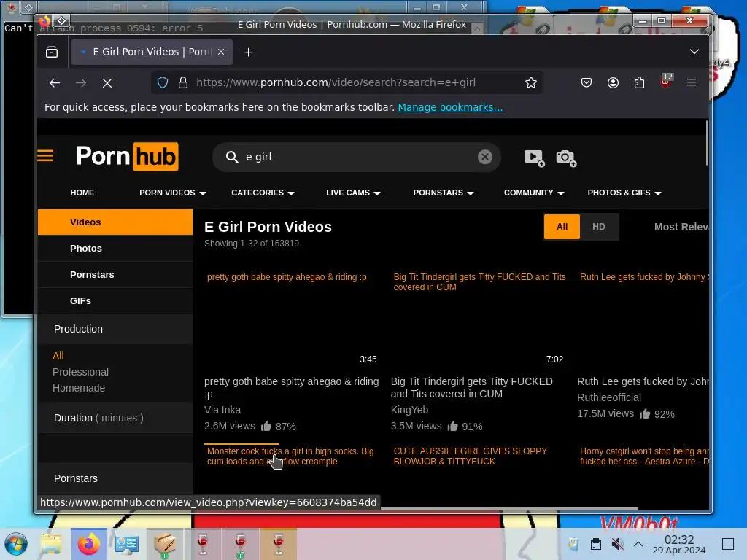Click the page's vertical scrollbar
This screenshot has width=747, height=560.
(x=706, y=143)
